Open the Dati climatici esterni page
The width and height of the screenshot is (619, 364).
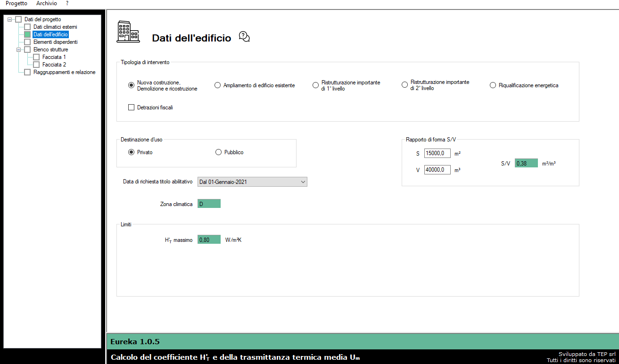(55, 27)
